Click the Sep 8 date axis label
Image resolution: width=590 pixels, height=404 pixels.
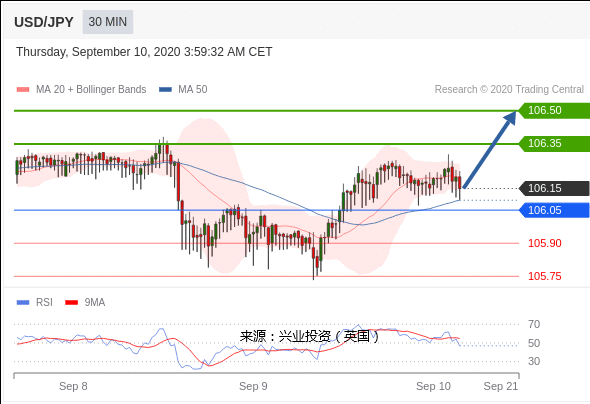point(73,386)
